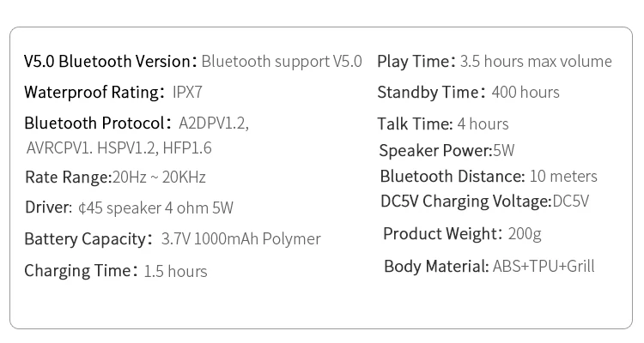Select the 3.5 hours max volume text
The width and height of the screenshot is (644, 343).
coord(536,61)
